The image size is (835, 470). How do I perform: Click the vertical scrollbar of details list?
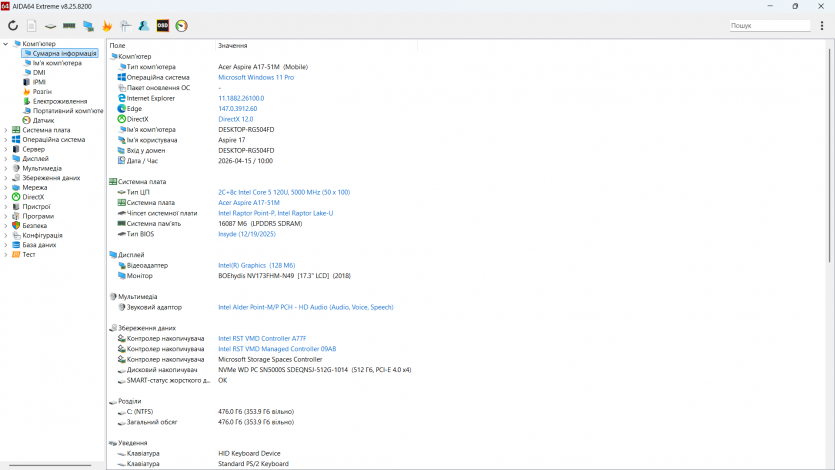[829, 250]
